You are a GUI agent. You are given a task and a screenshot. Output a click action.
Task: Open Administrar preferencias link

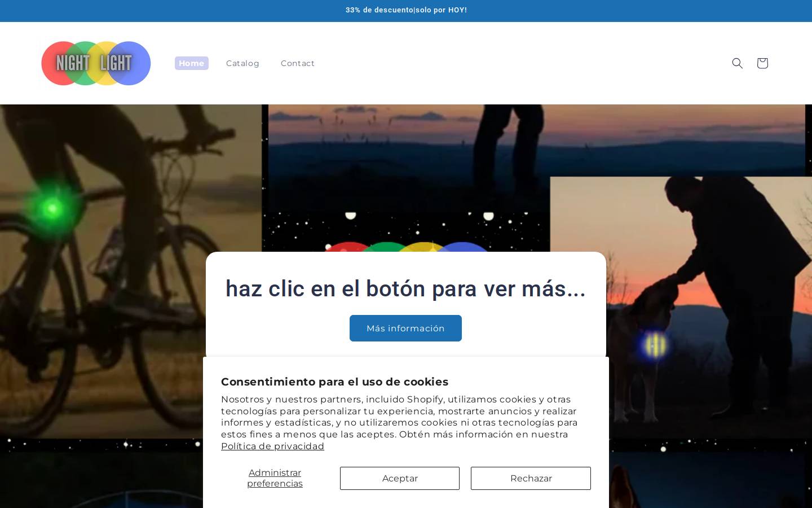click(x=275, y=478)
